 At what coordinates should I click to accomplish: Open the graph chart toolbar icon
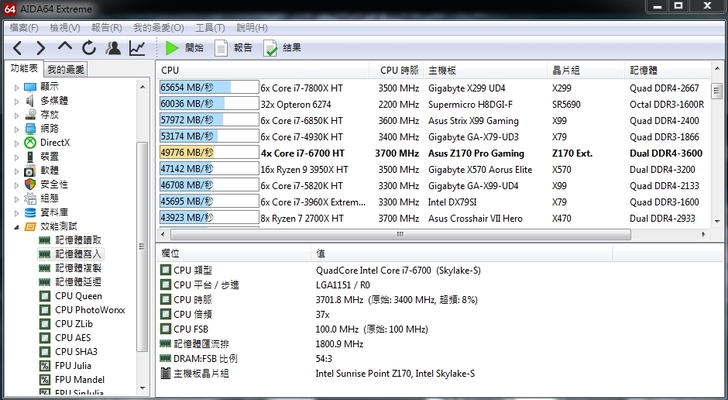[x=137, y=48]
